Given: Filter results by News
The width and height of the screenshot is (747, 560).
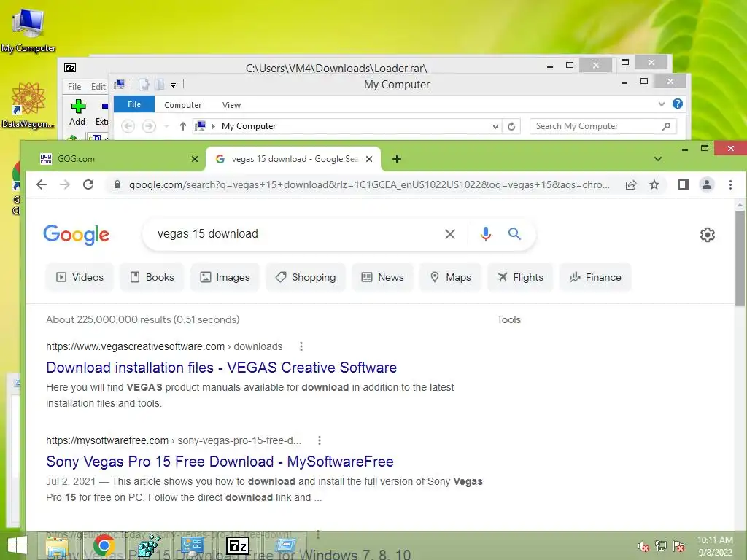Looking at the screenshot, I should pos(382,277).
